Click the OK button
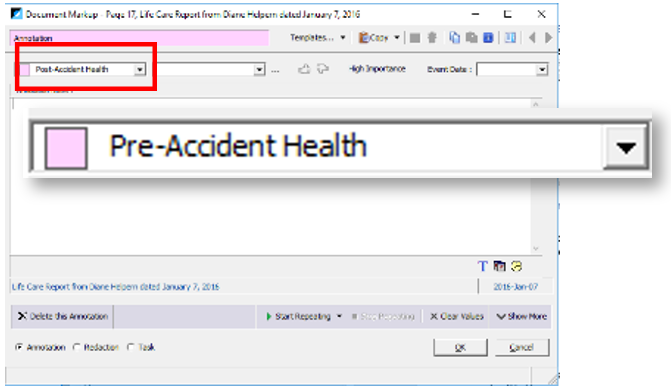Image resolution: width=671 pixels, height=390 pixels. pos(460,347)
